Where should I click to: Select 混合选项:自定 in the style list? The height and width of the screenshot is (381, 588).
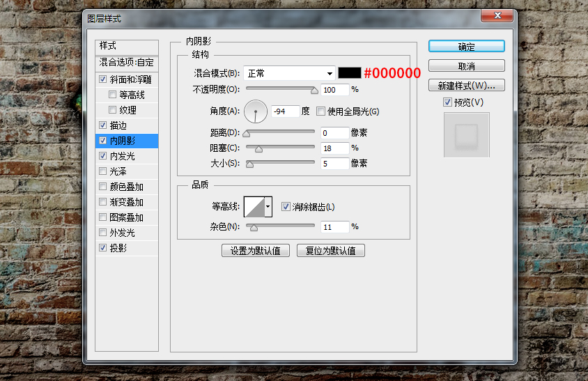[127, 63]
